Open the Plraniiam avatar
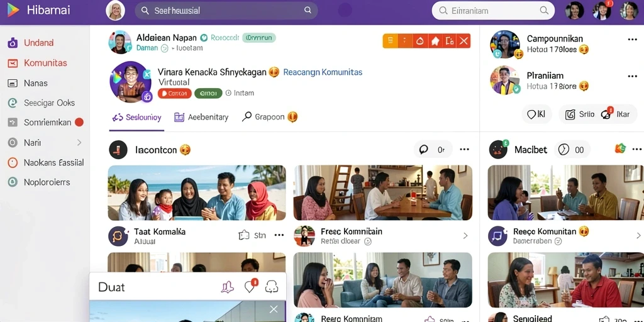Image resolution: width=644 pixels, height=322 pixels. [x=505, y=80]
